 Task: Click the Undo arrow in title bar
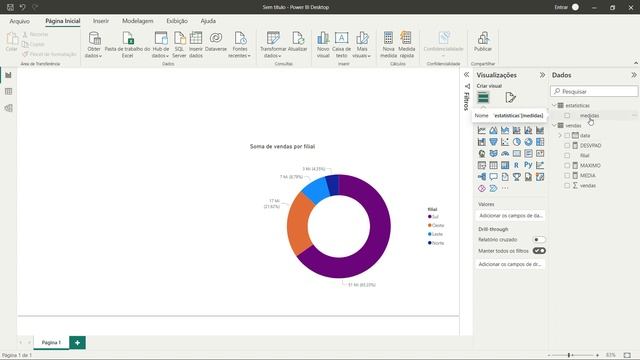tap(22, 7)
